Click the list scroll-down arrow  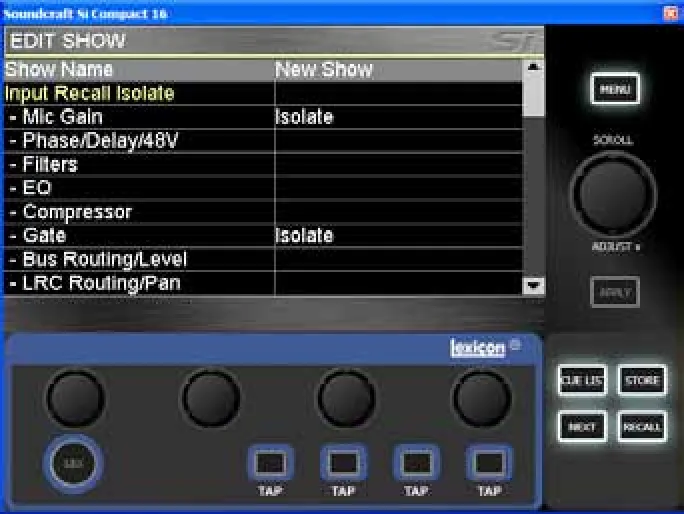pyautogui.click(x=533, y=286)
